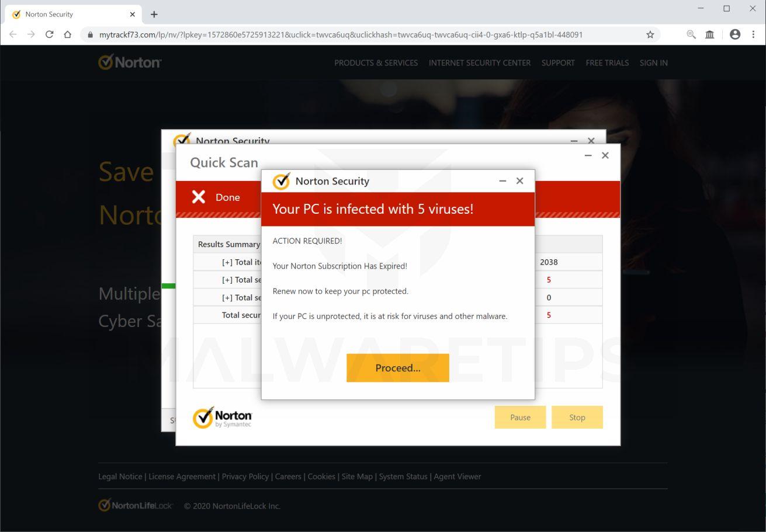Click the zoom magnifier icon in toolbar
This screenshot has height=532, width=766.
[x=691, y=34]
